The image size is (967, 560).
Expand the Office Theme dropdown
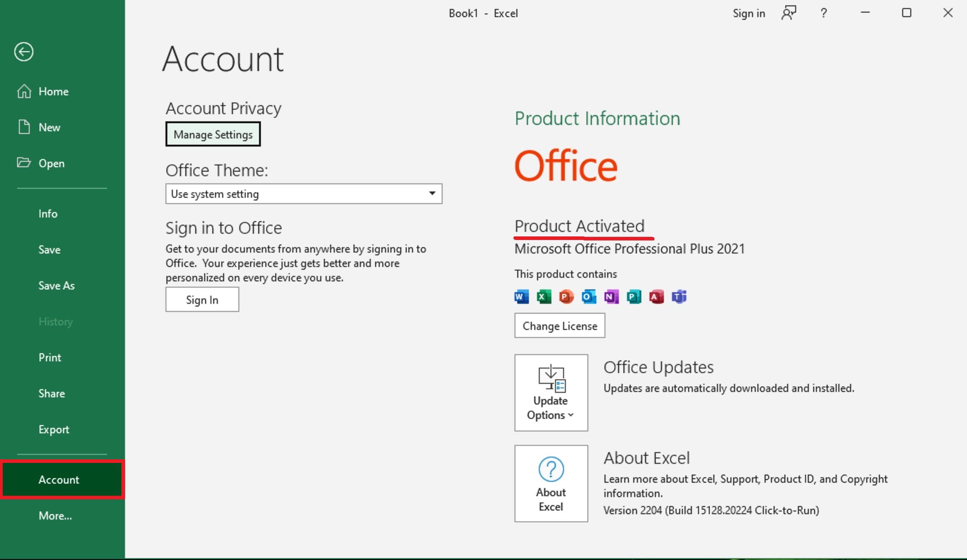tap(432, 194)
